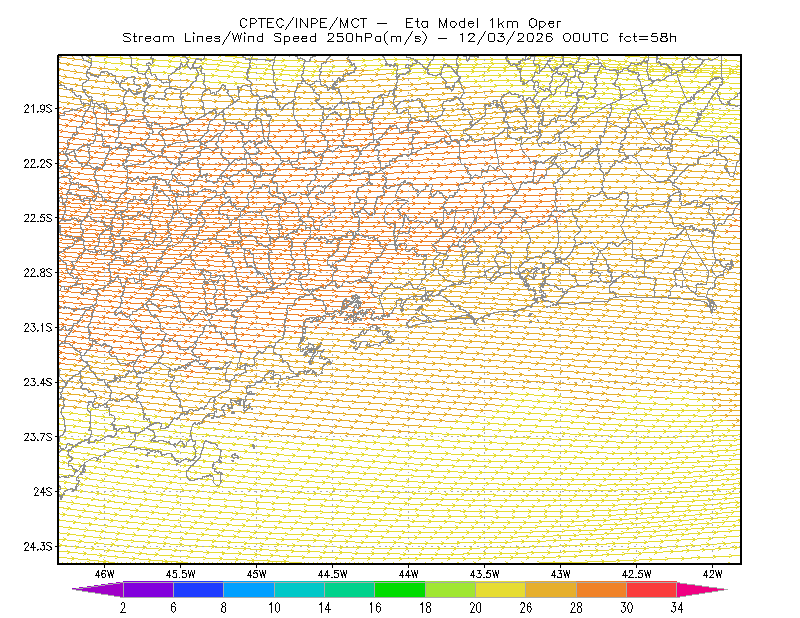Click the purple left arrow end of colorbar

coord(97,589)
